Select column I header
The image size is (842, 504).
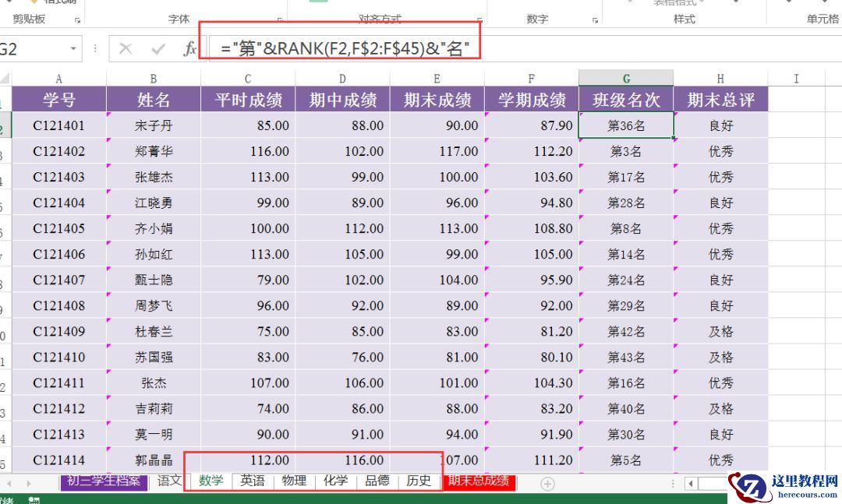(796, 79)
